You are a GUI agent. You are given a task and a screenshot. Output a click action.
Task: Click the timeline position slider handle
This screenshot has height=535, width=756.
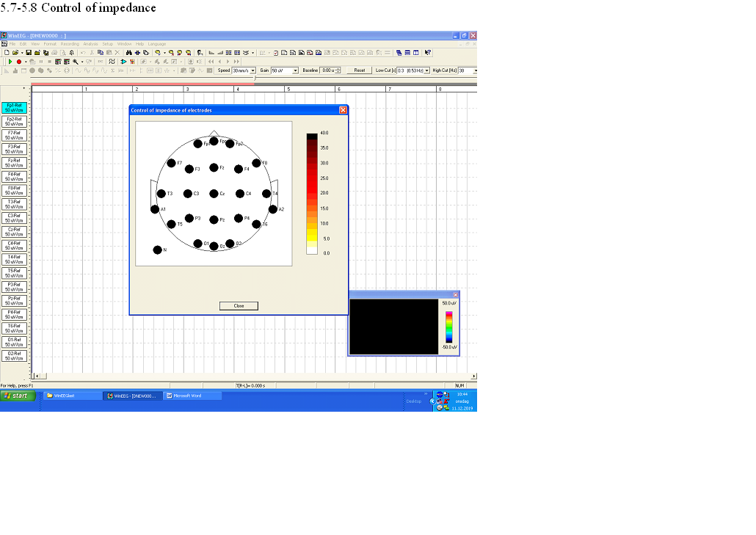255,79
